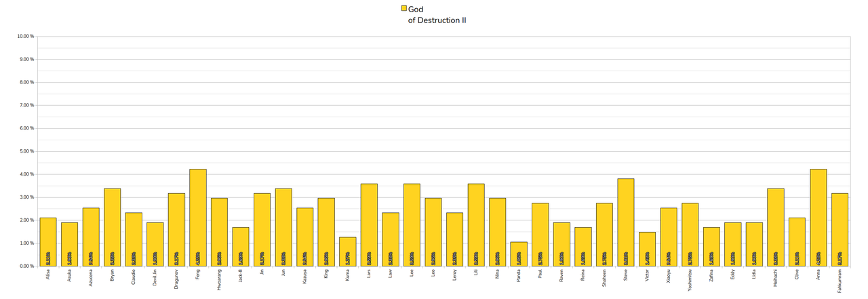868x299 pixels.
Task: Click the 'Yoshimitsu' x-axis label
Action: [x=690, y=279]
